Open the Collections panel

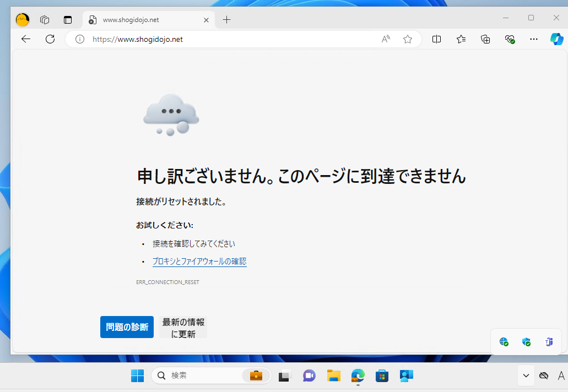click(485, 39)
